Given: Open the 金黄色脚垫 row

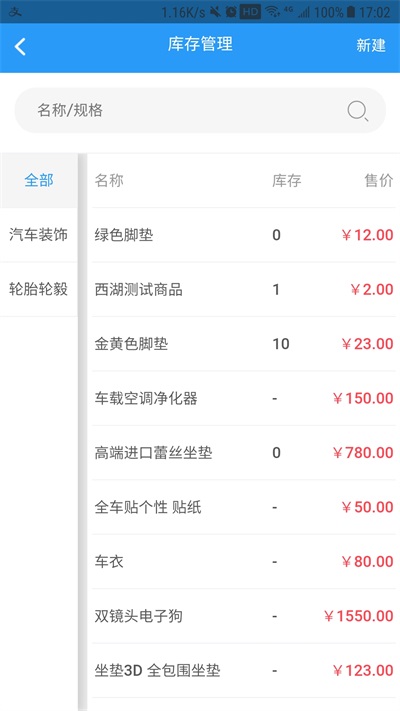Looking at the screenshot, I should (x=244, y=344).
